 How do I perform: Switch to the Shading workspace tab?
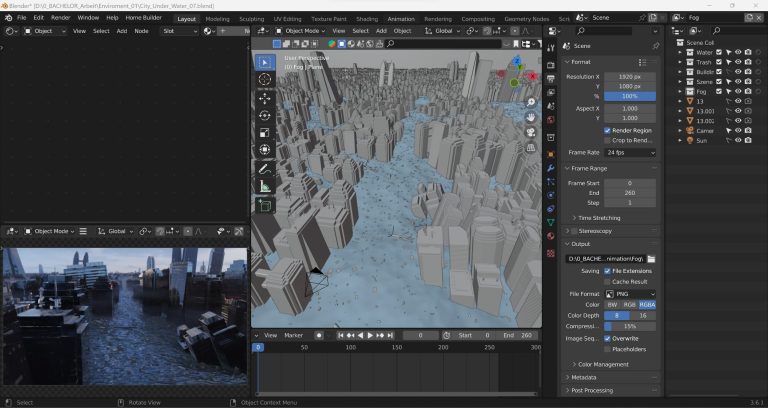tap(367, 18)
